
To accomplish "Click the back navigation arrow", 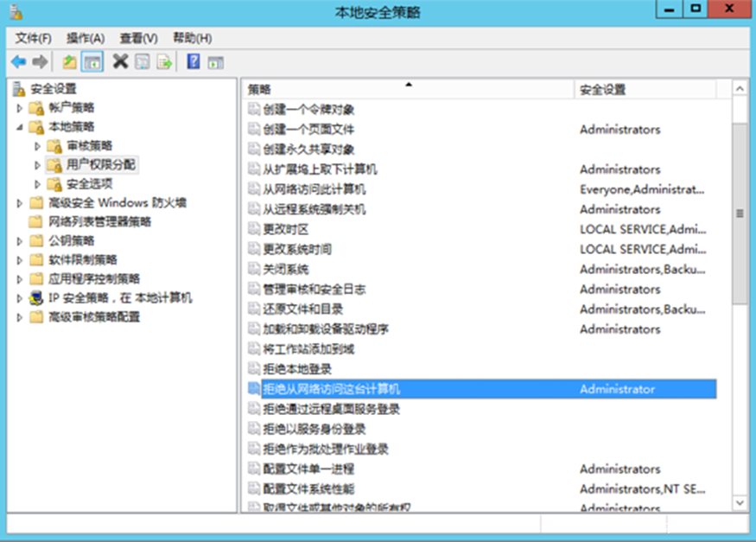I will 17,61.
